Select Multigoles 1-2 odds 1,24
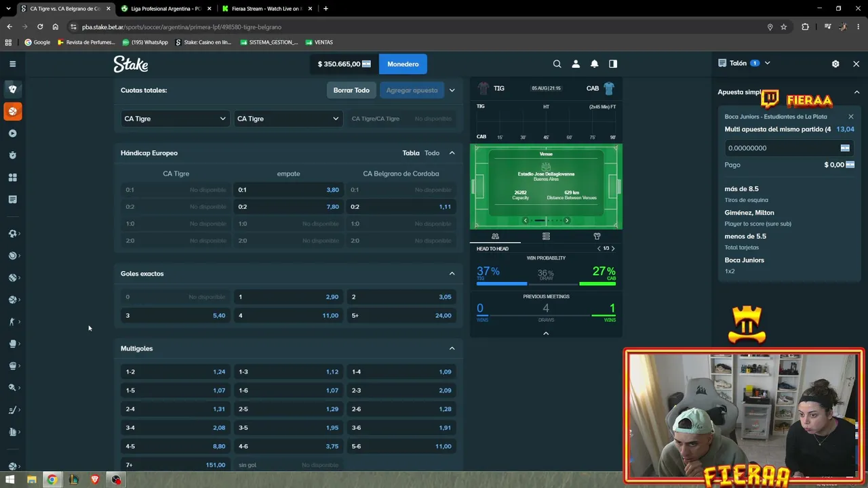This screenshot has height=488, width=868. click(x=175, y=372)
